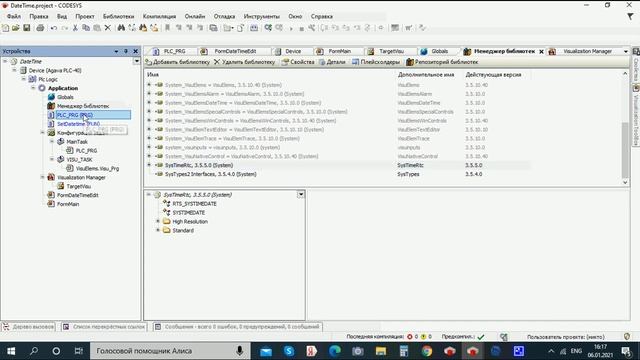This screenshot has width=640, height=360.
Task: Click the New Project toolbar icon
Action: (5, 28)
